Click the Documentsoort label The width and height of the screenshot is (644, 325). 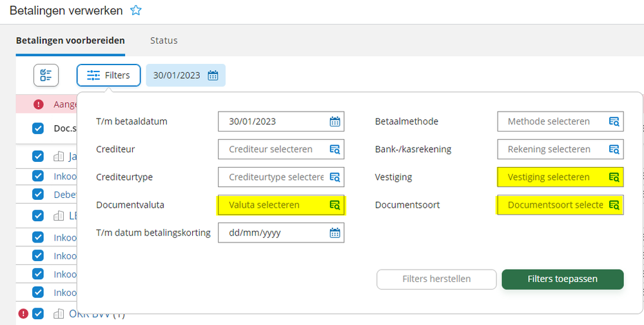pos(407,205)
